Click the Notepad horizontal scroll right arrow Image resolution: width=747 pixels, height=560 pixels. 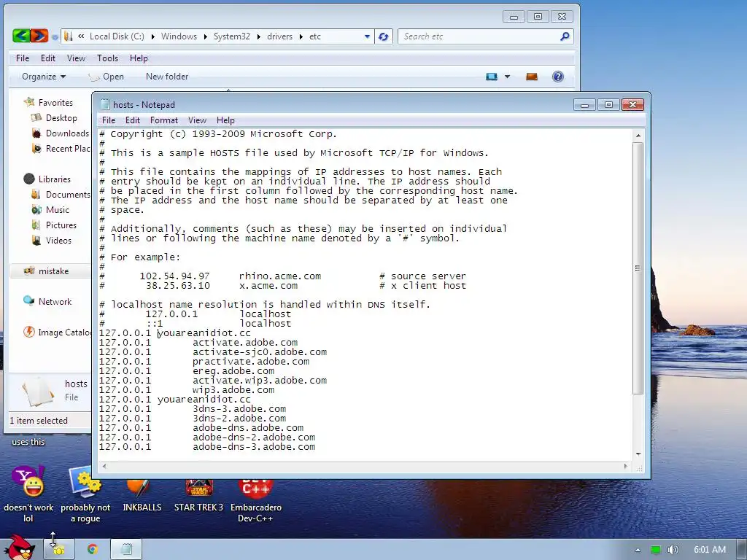pos(625,466)
